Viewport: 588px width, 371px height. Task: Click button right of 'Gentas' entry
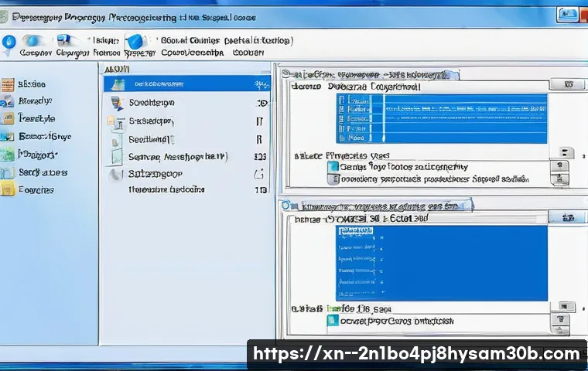[x=559, y=165]
